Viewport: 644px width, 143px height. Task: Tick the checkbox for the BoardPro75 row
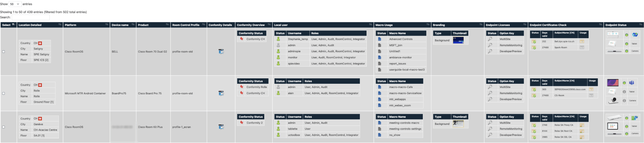click(x=4, y=93)
